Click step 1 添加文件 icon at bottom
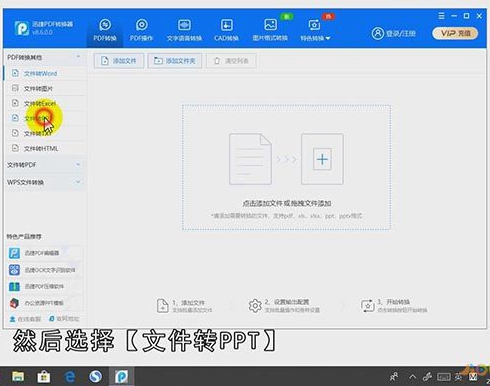 [162, 306]
